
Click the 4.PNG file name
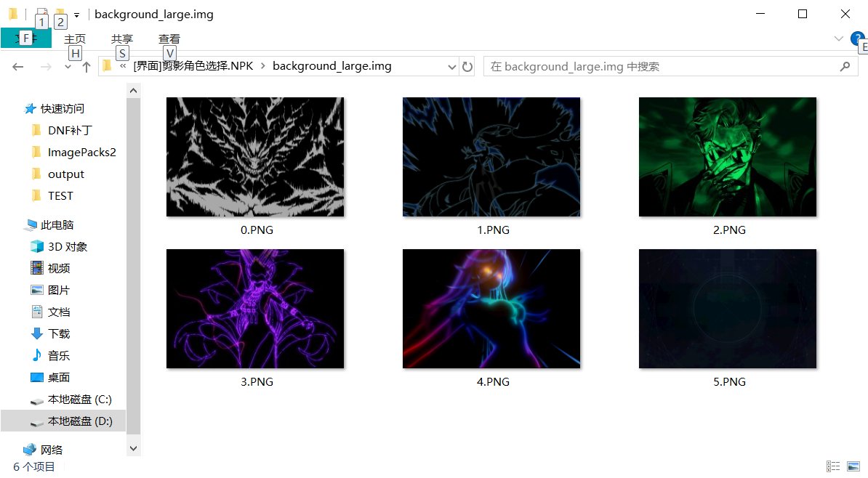click(x=493, y=381)
